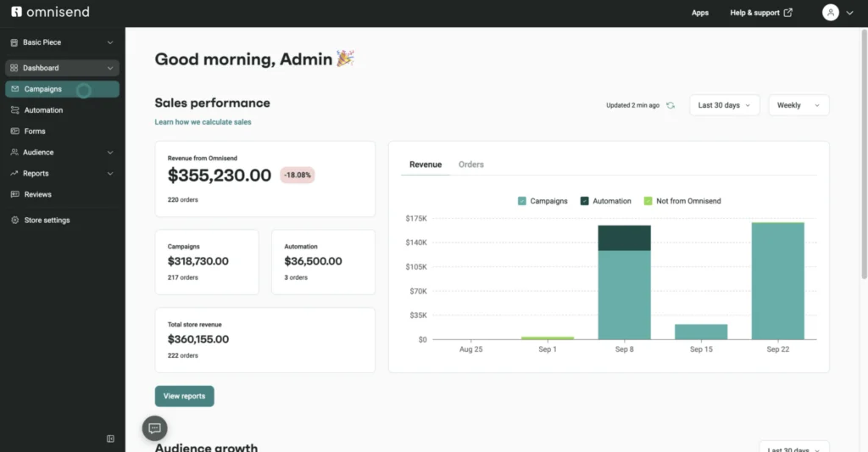Click the Updated 2 min ago text

pyautogui.click(x=632, y=105)
